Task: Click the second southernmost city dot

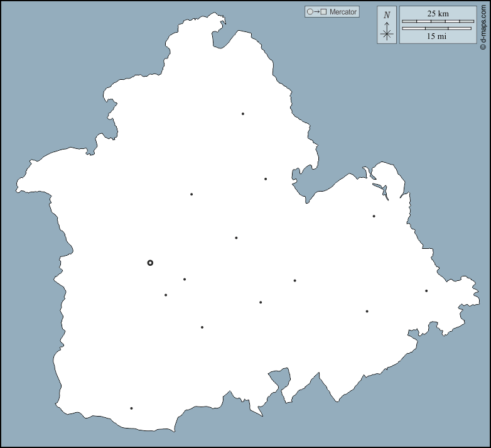Action: click(202, 327)
